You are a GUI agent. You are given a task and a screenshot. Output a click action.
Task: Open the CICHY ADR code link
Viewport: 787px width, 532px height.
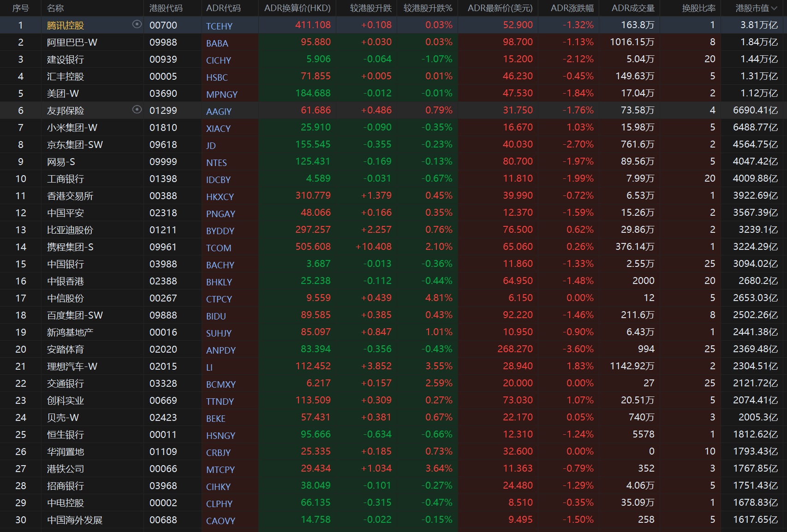[219, 60]
